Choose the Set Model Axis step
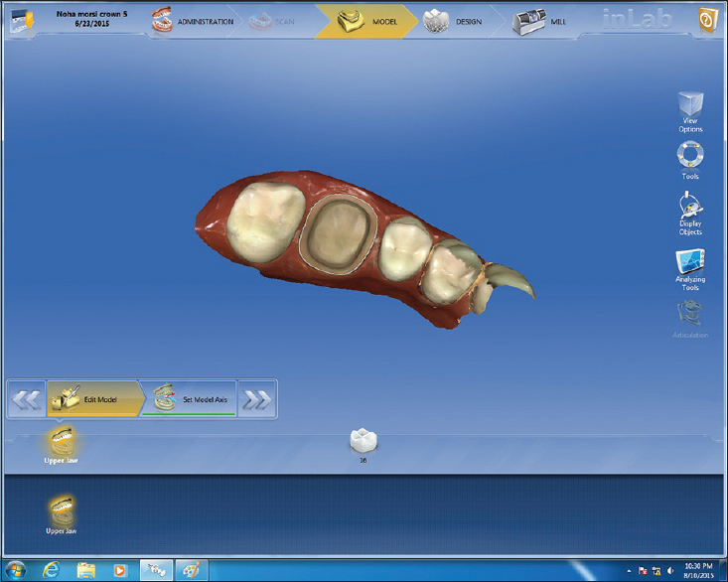The width and height of the screenshot is (728, 582). point(191,398)
